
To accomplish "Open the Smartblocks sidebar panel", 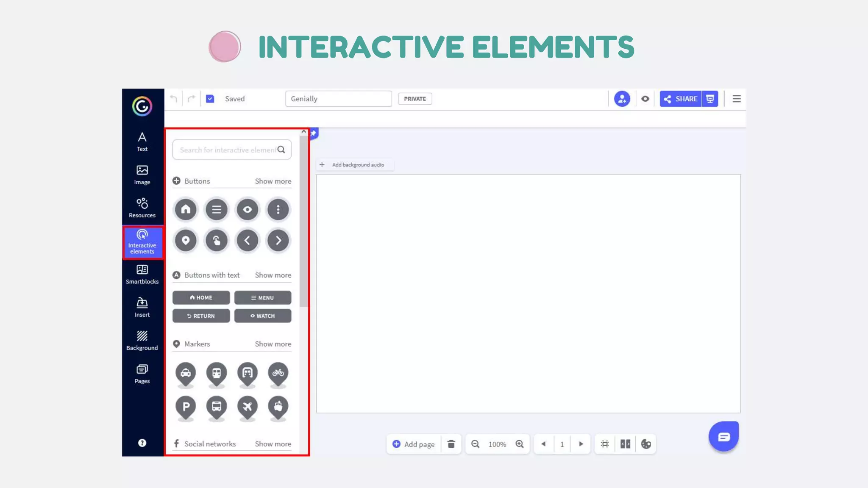I will [142, 274].
